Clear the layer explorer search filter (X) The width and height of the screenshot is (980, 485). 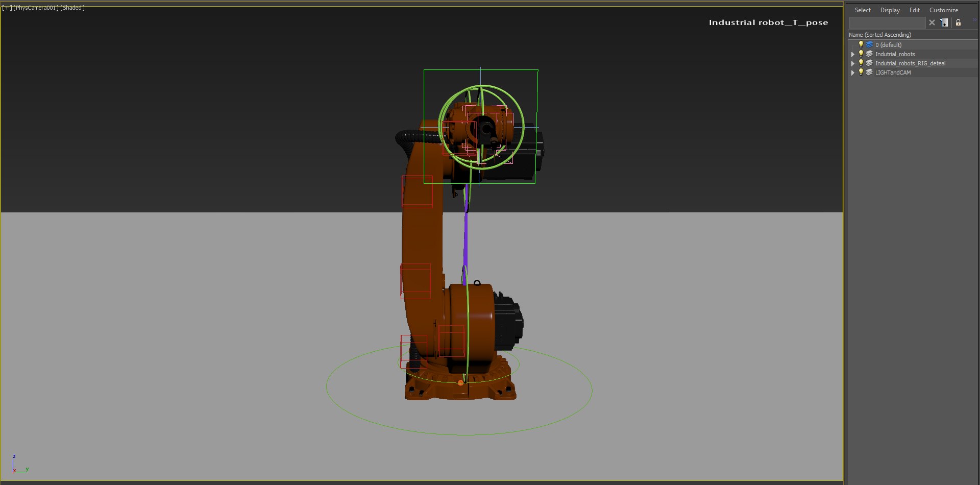932,22
